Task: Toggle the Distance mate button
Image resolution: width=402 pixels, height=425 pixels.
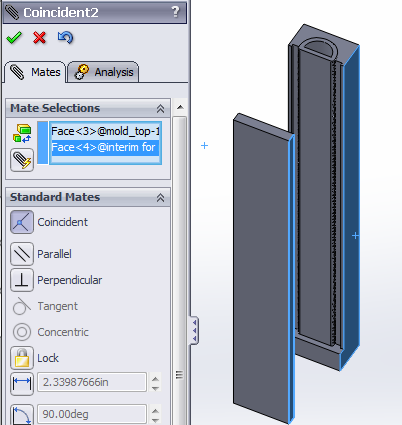Action: coord(22,384)
